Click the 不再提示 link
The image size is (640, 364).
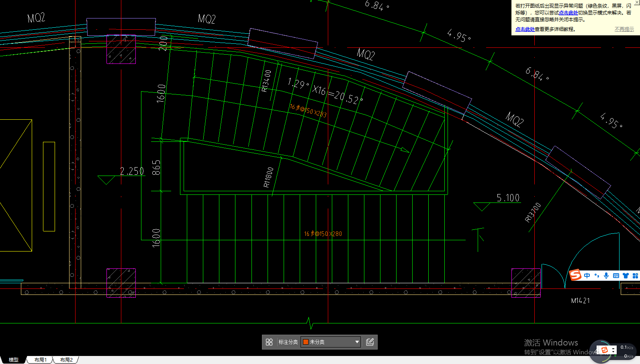(624, 29)
